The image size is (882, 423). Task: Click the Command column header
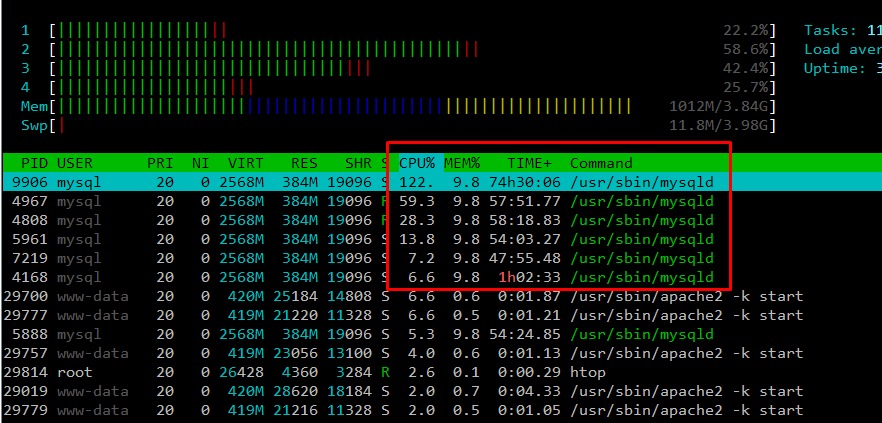601,162
